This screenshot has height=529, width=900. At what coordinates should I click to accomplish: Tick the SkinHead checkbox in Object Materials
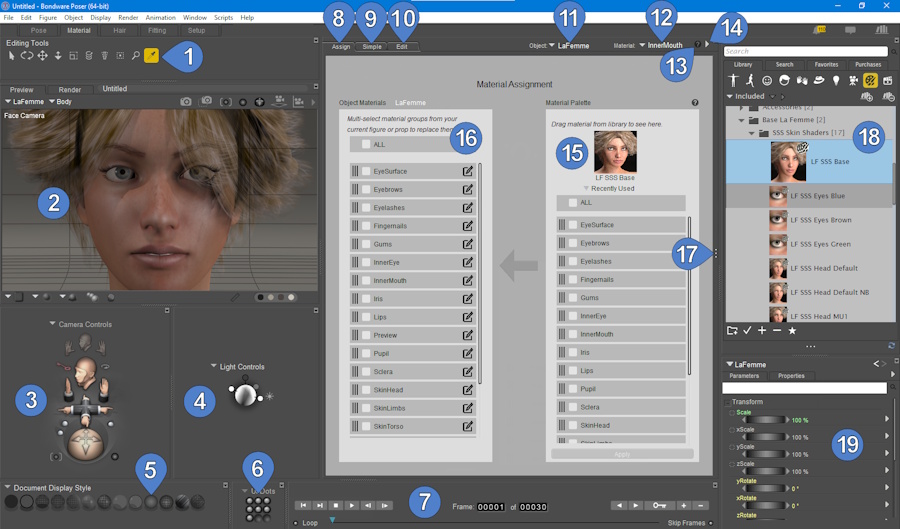366,390
